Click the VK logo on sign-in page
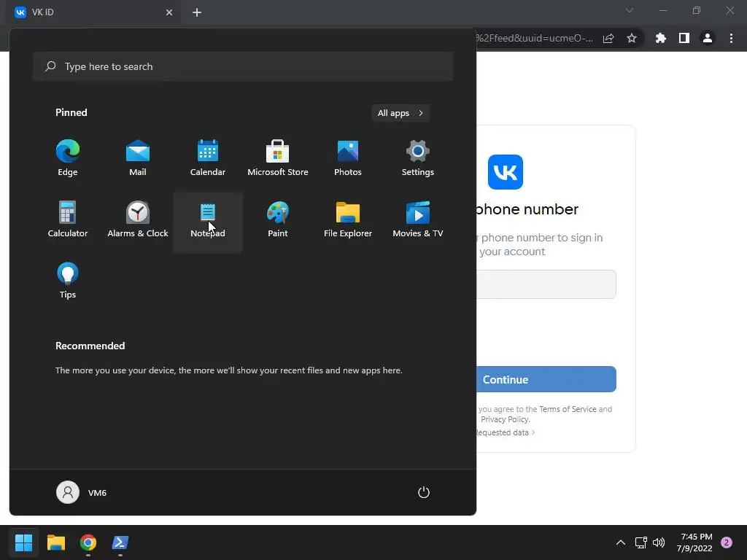The height and width of the screenshot is (560, 747). tap(506, 172)
